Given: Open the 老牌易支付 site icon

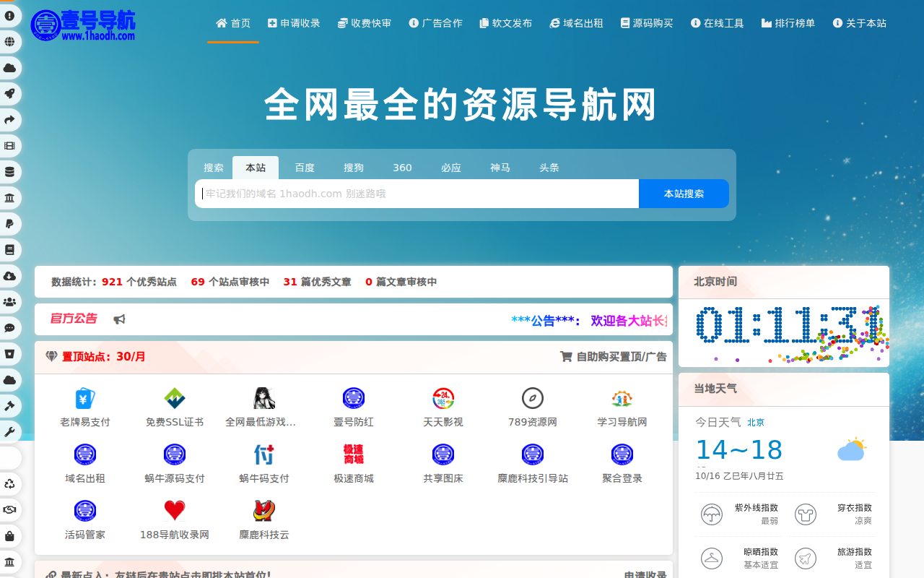Looking at the screenshot, I should tap(85, 398).
